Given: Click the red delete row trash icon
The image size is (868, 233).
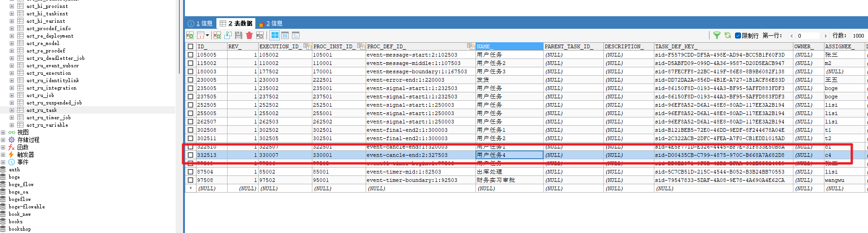Looking at the screenshot, I should pyautogui.click(x=249, y=35).
